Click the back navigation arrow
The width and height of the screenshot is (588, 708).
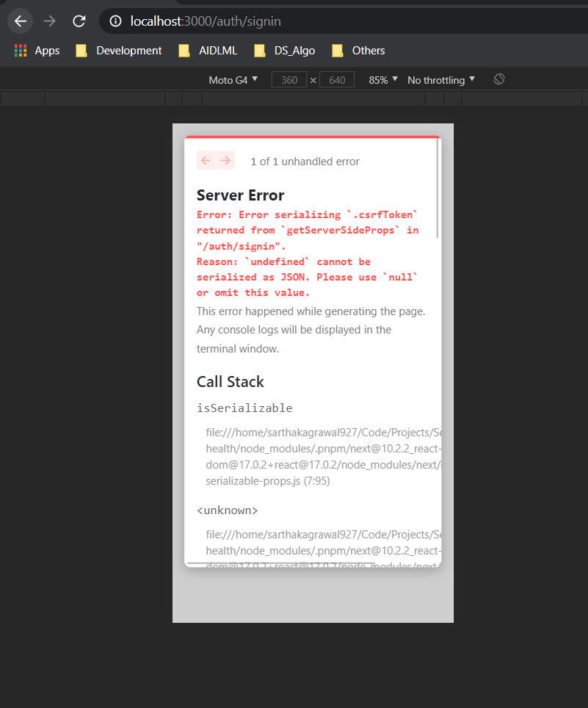click(x=20, y=21)
